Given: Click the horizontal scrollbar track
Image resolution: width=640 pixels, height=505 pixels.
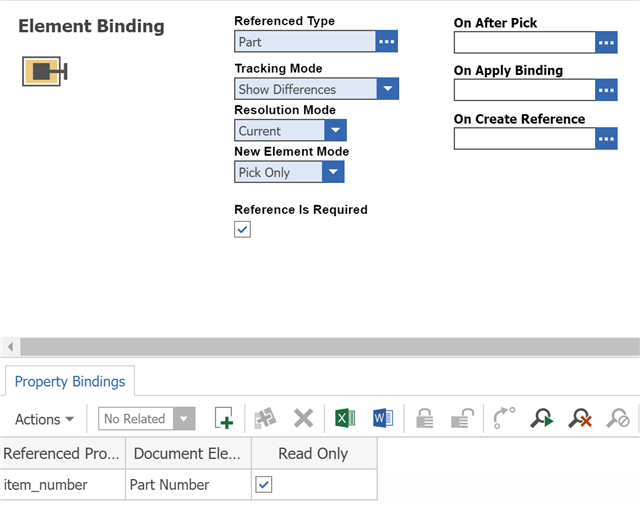Looking at the screenshot, I should [320, 346].
